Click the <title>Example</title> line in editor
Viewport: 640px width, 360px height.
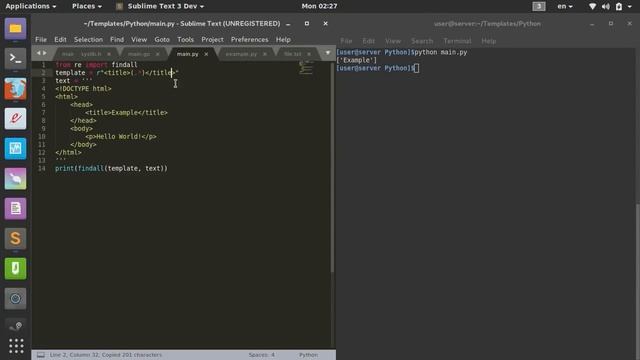pos(126,112)
